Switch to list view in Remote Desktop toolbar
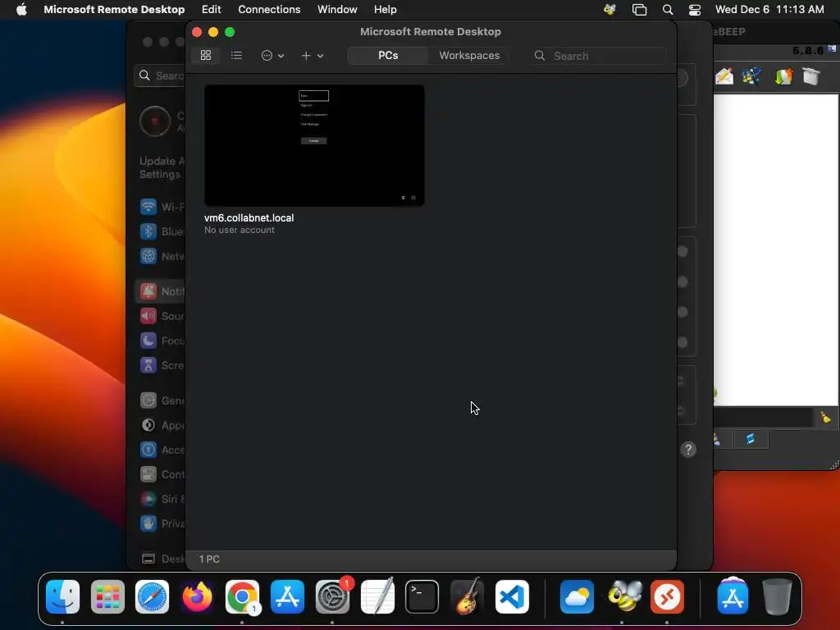The width and height of the screenshot is (840, 630). point(236,55)
